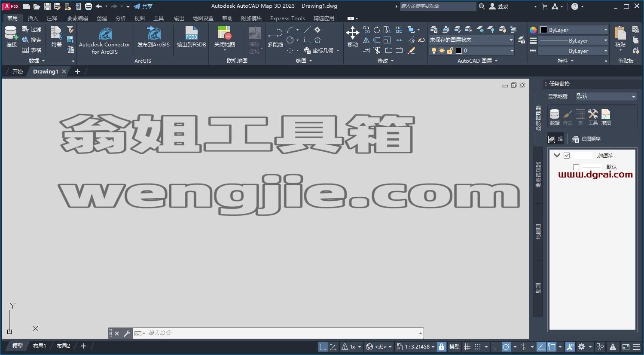Select the Array tool icon
Screen dimensions: 644x355
click(x=399, y=30)
